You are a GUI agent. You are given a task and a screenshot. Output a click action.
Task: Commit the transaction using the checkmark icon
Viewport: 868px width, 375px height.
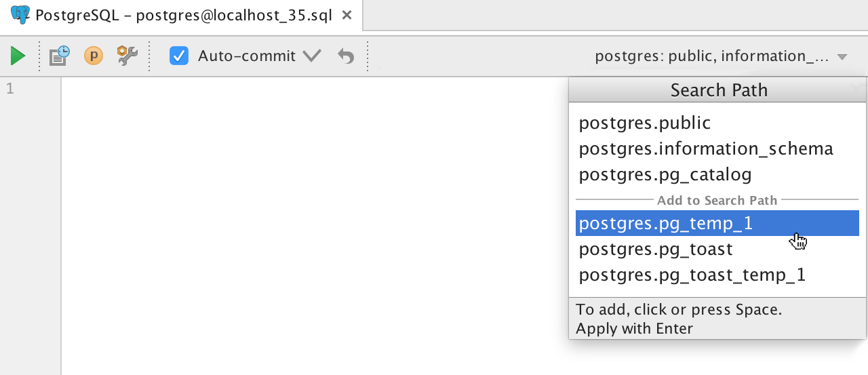pyautogui.click(x=312, y=56)
